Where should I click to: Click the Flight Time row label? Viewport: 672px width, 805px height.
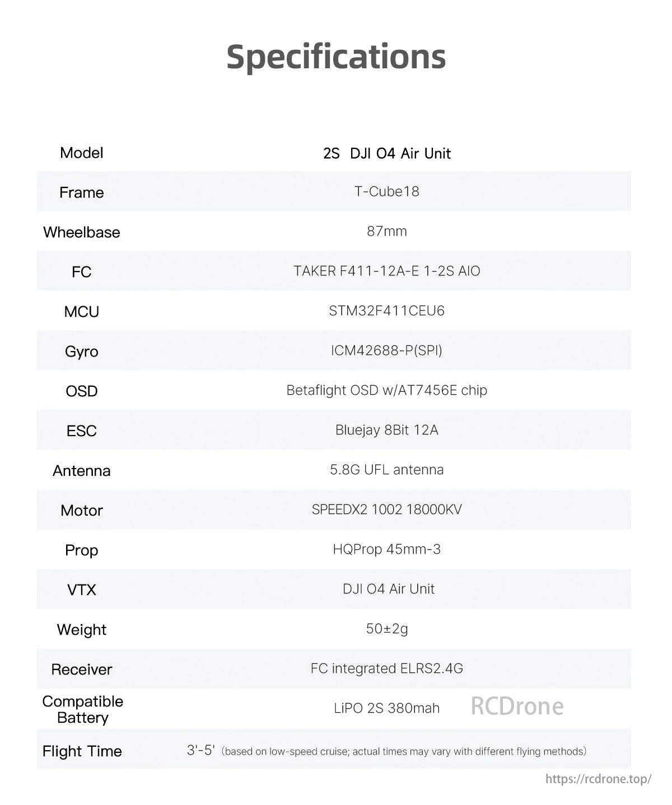pos(82,751)
